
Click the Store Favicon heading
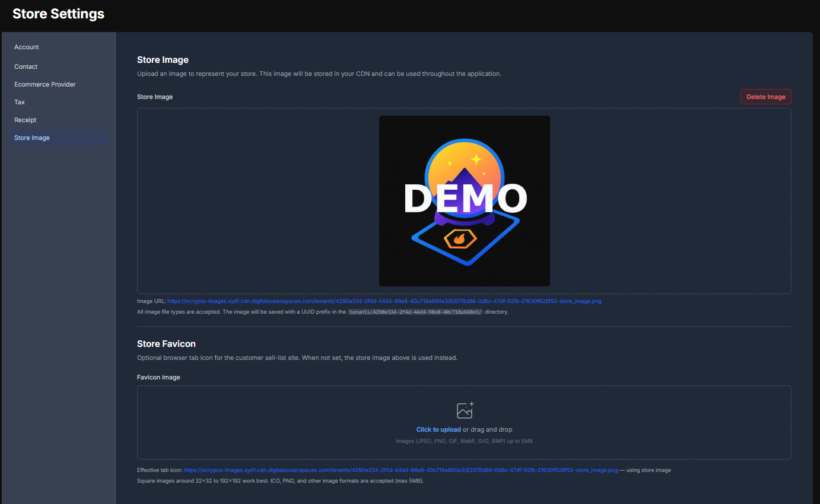166,344
